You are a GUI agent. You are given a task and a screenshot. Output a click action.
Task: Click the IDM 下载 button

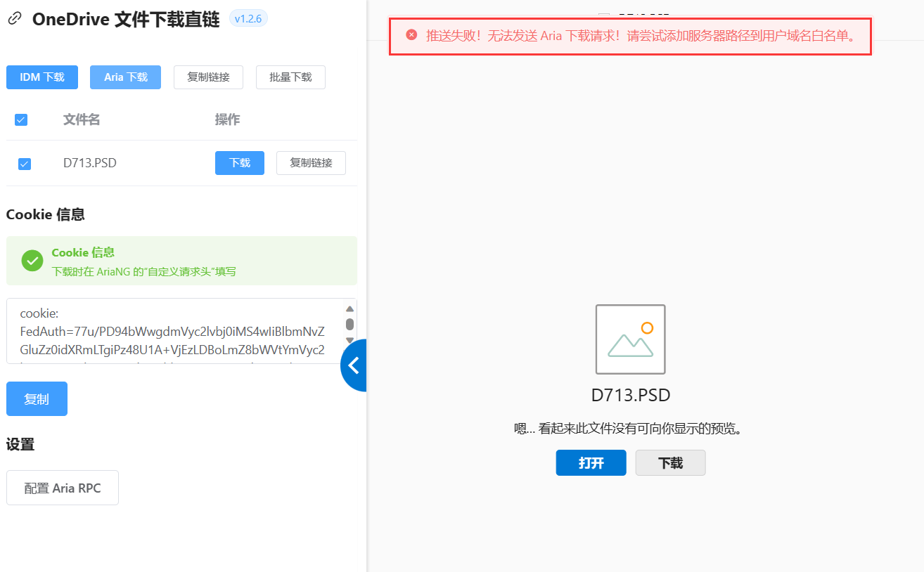coord(42,77)
